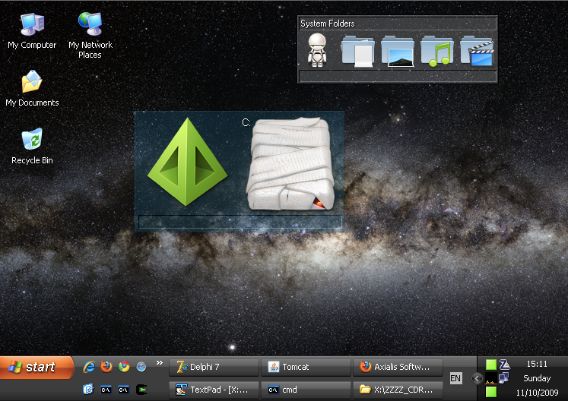
Task: Open the videos folder with clapperboard
Action: (x=477, y=51)
